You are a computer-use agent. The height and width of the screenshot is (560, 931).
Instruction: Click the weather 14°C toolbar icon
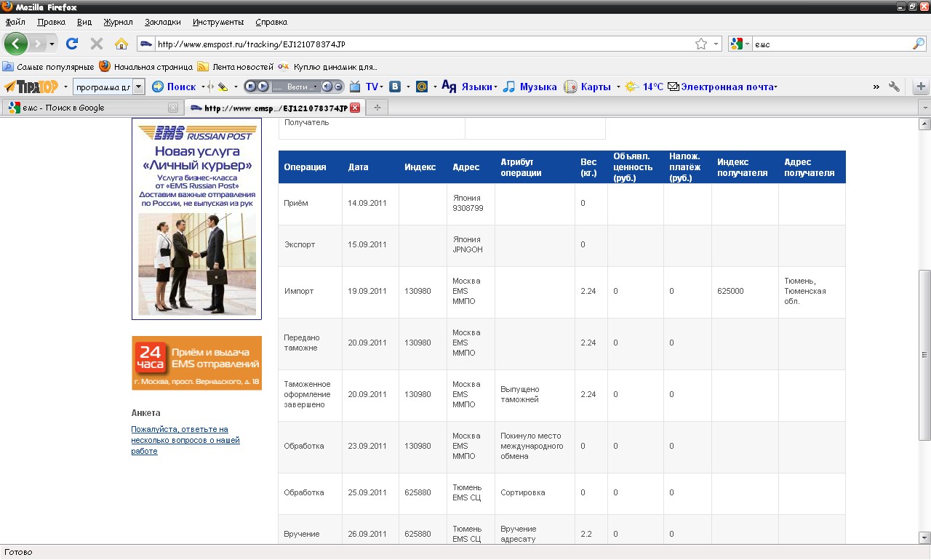click(645, 87)
